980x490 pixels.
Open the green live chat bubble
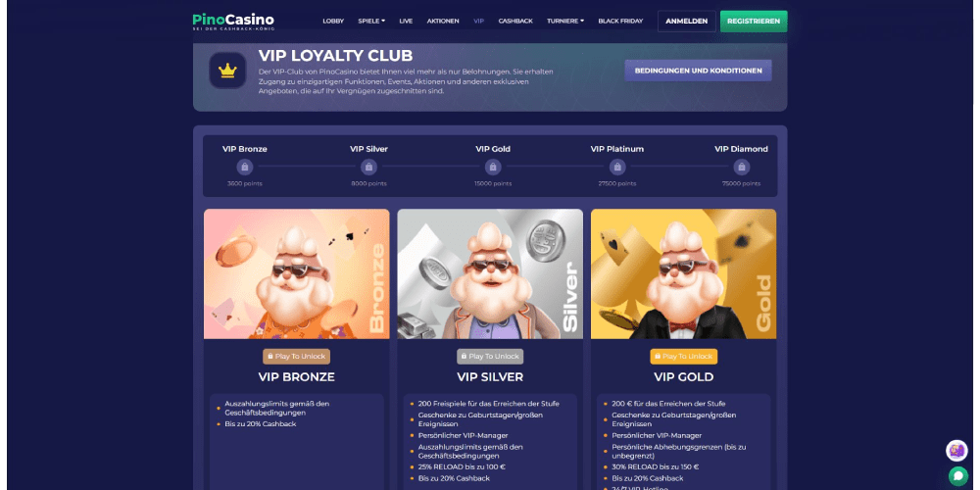(x=957, y=476)
